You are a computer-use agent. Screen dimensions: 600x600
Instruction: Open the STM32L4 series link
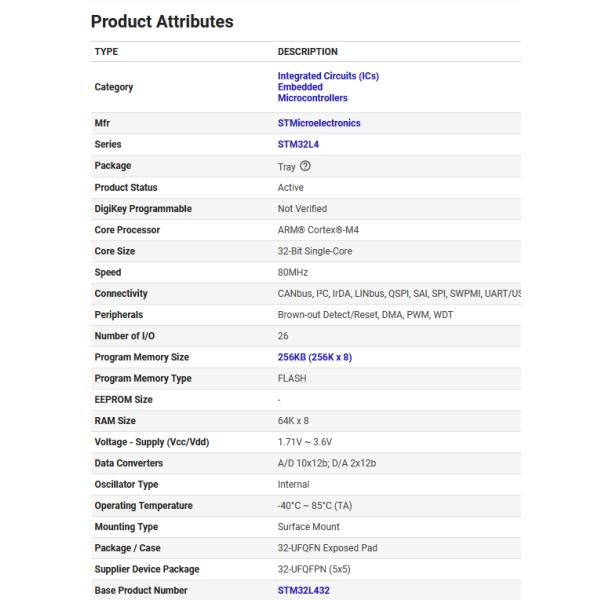[299, 145]
